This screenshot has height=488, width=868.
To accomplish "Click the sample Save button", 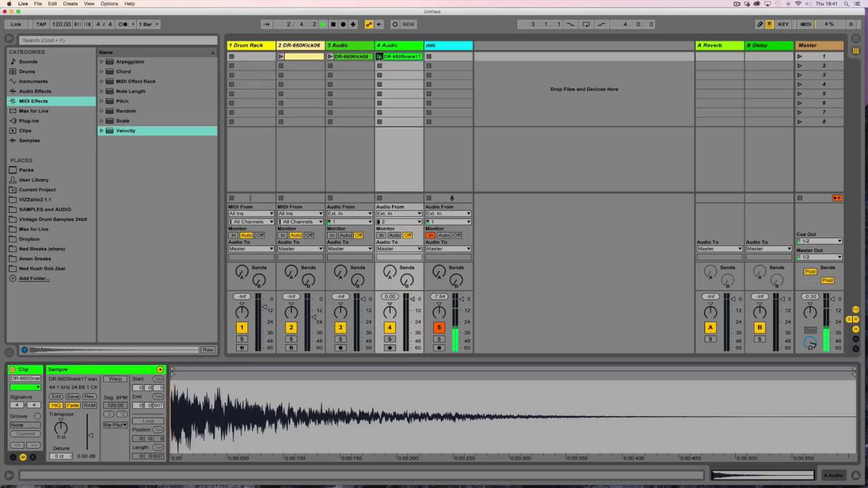I will [73, 396].
